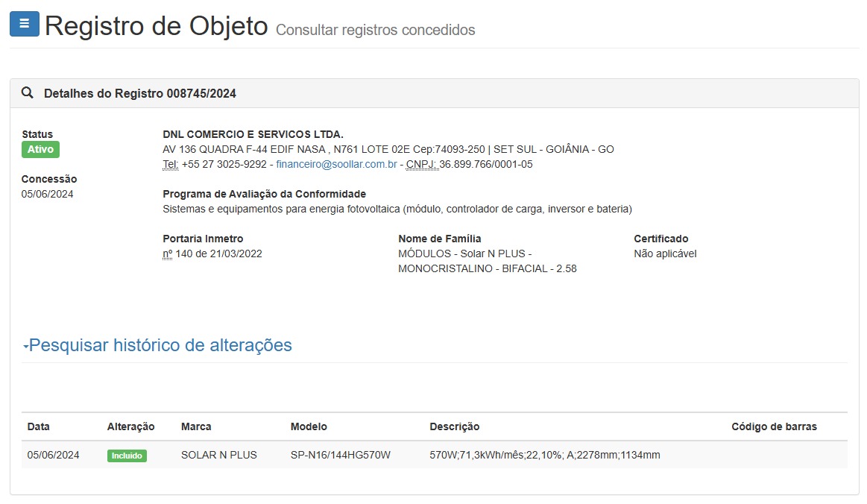Click the Não aplicável certificate value
Viewport: 867px width, 504px height.
[x=665, y=254]
